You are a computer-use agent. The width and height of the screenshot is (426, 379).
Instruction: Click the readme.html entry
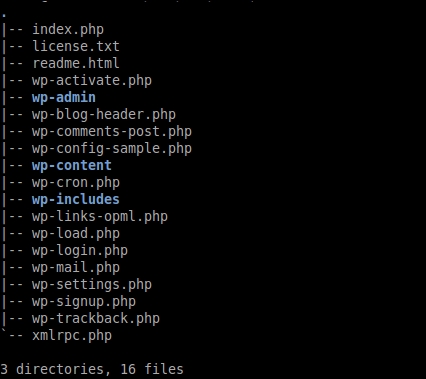click(76, 63)
